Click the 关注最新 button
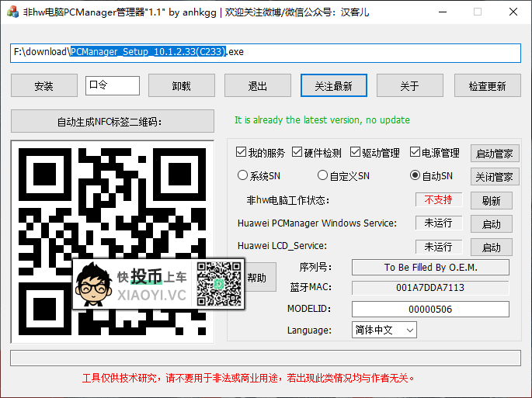Screen dimensions: 532x398 pyautogui.click(x=333, y=85)
